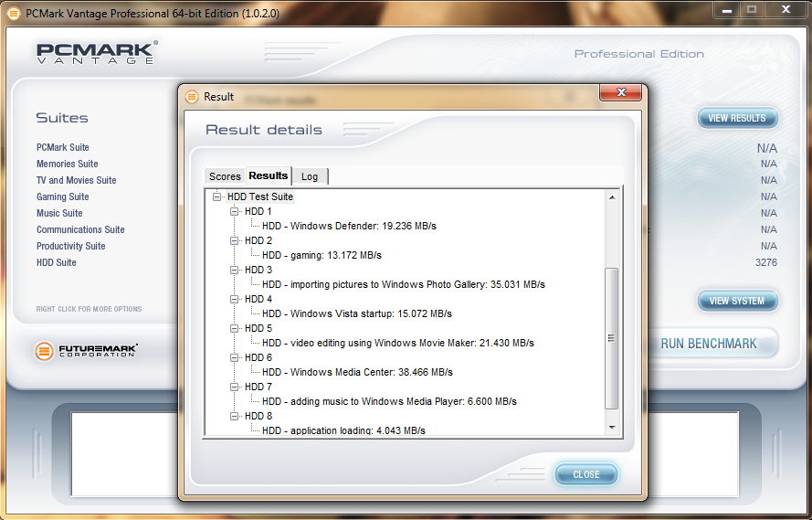This screenshot has height=520, width=812.
Task: Select Gaming Suite
Action: pyautogui.click(x=63, y=196)
